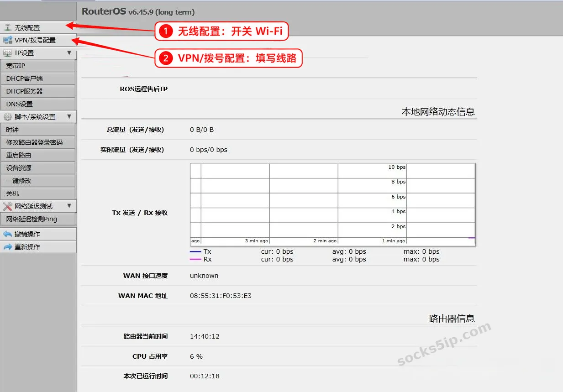Click the redo arrow icon beside 重新操作

[8, 247]
